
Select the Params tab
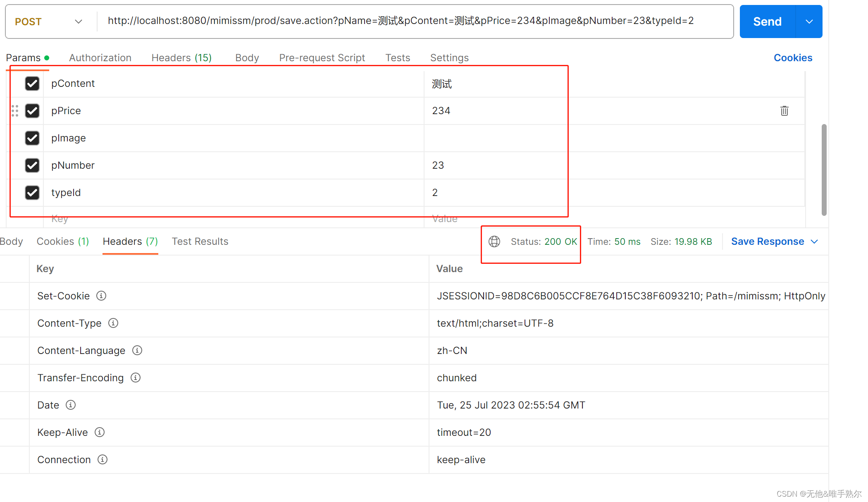click(x=27, y=57)
